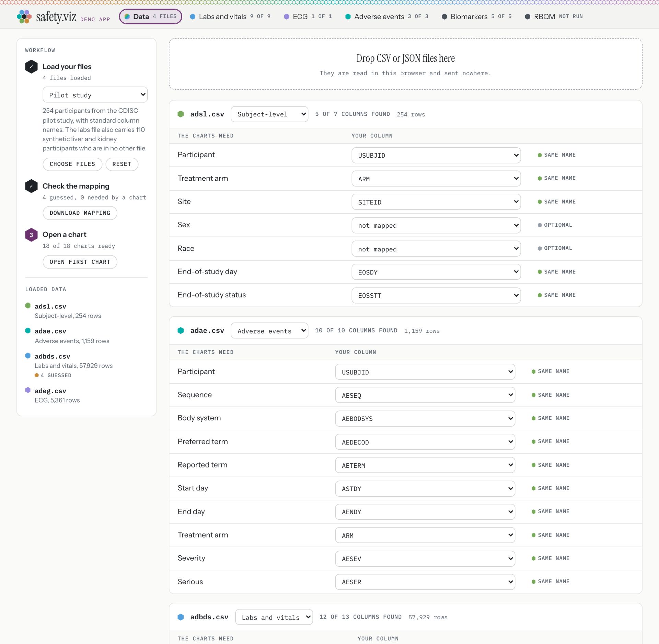The width and height of the screenshot is (659, 644).
Task: Open the Pilot study dataset dropdown
Action: coord(95,95)
